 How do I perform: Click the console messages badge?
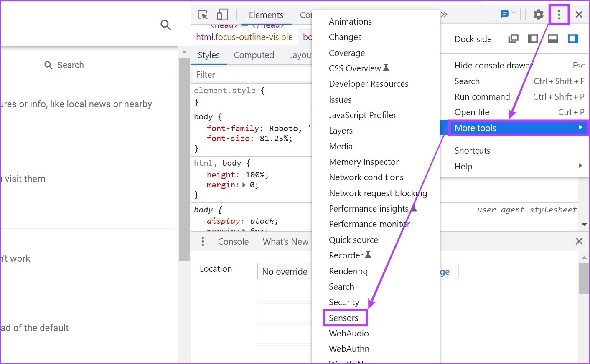[508, 14]
